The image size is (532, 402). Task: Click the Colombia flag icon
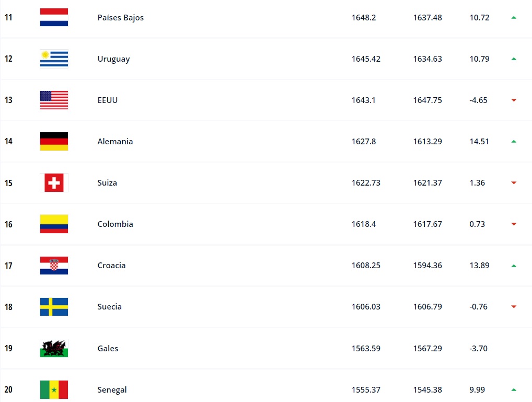pos(54,224)
